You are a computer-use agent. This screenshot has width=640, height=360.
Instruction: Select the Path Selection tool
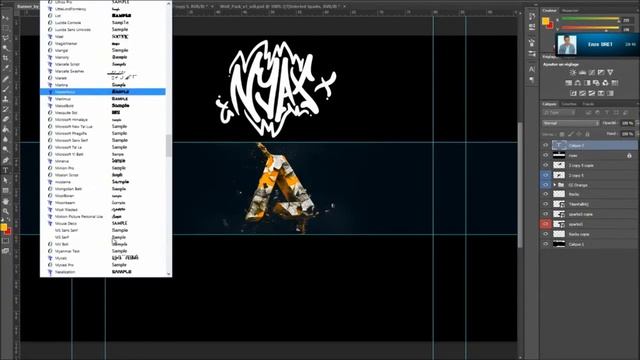click(5, 181)
